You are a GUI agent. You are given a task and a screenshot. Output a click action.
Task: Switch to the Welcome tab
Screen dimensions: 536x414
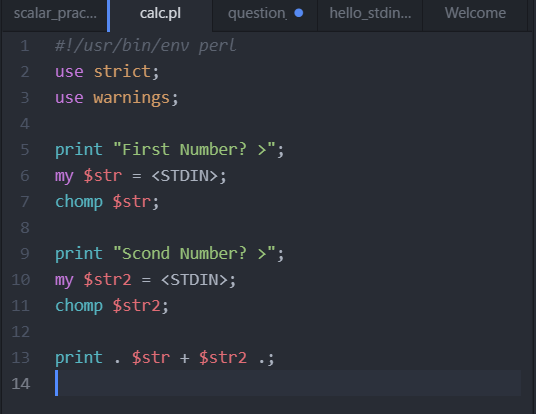[x=475, y=14]
